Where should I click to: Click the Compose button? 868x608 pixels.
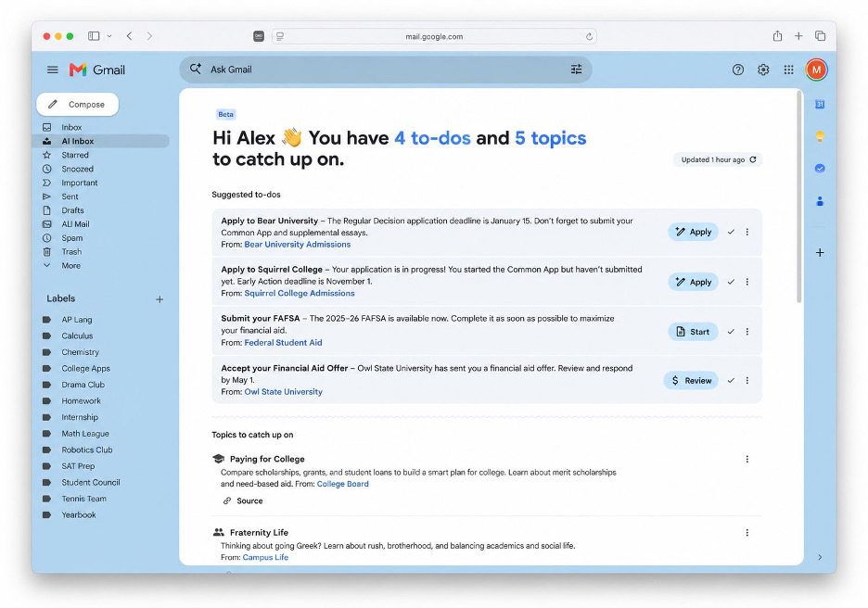[x=78, y=104]
